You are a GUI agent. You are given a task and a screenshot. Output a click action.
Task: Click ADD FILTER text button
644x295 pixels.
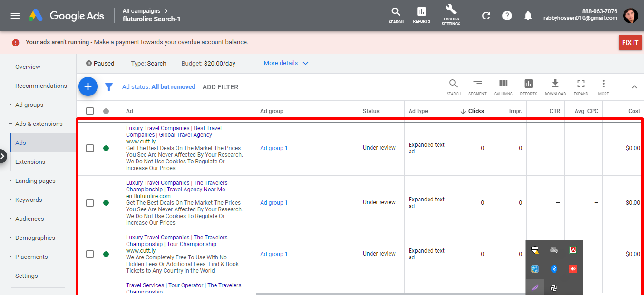click(x=220, y=87)
